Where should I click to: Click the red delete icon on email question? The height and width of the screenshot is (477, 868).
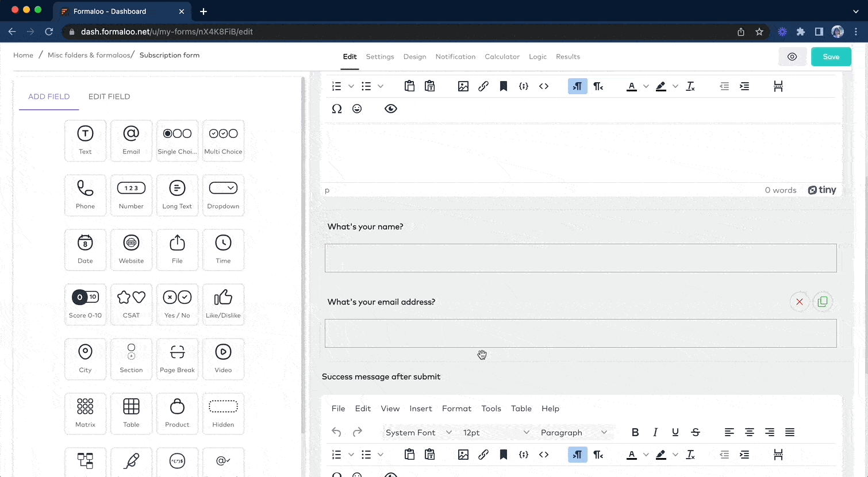(799, 302)
